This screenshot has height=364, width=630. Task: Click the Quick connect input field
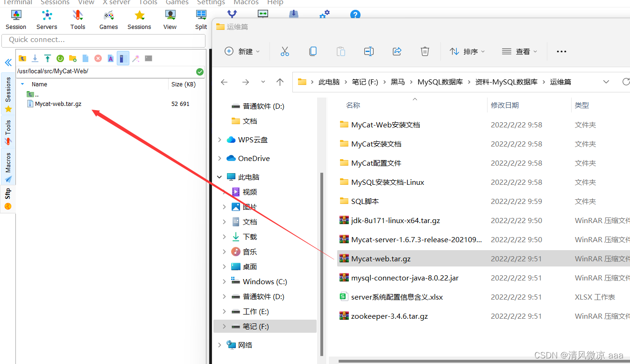coord(104,40)
